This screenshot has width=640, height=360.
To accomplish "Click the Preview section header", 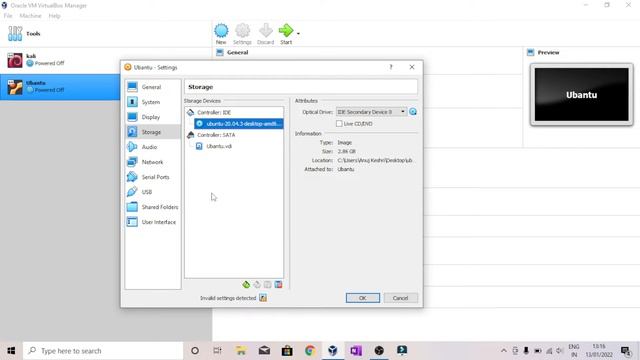I will (548, 53).
